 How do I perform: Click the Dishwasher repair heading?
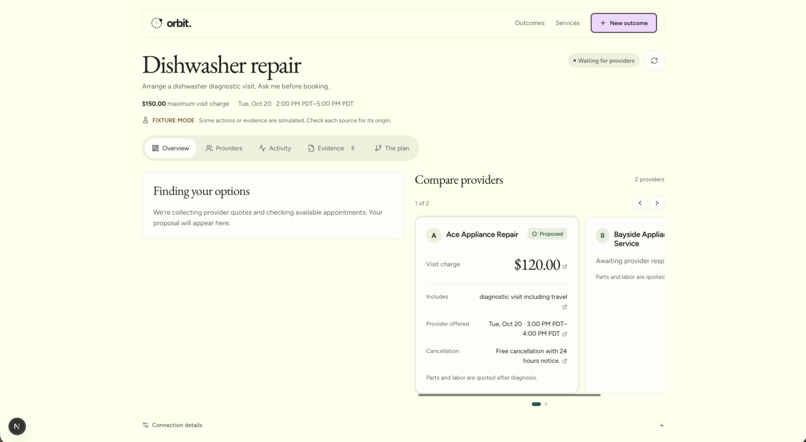tap(222, 65)
